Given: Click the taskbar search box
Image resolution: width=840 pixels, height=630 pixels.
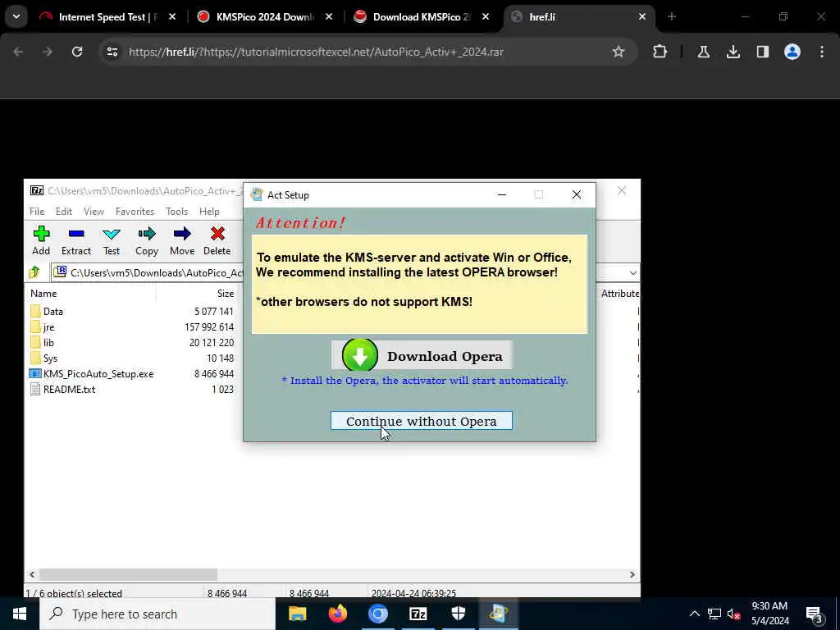Looking at the screenshot, I should click(157, 614).
